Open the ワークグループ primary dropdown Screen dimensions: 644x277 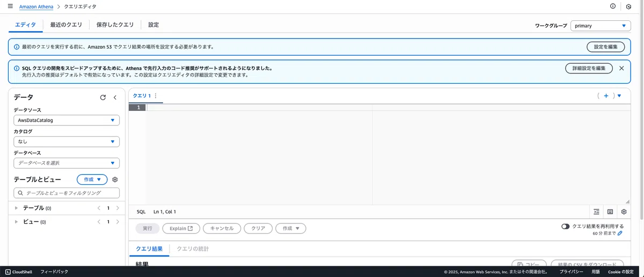coord(601,26)
